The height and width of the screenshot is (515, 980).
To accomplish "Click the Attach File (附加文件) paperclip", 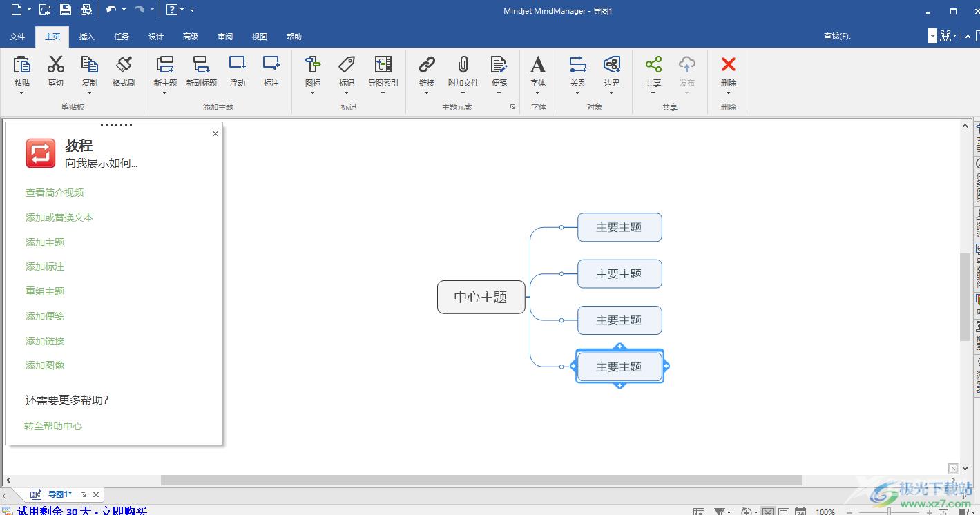I will (463, 65).
